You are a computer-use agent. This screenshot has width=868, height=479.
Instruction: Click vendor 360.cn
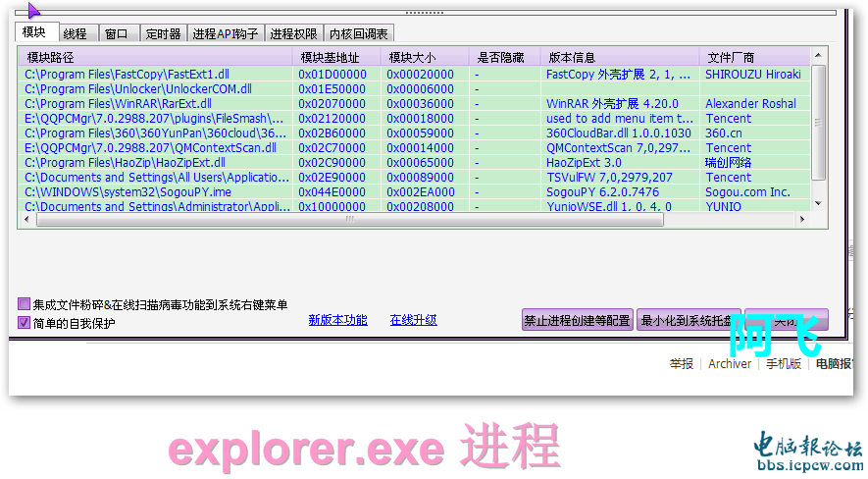[724, 133]
